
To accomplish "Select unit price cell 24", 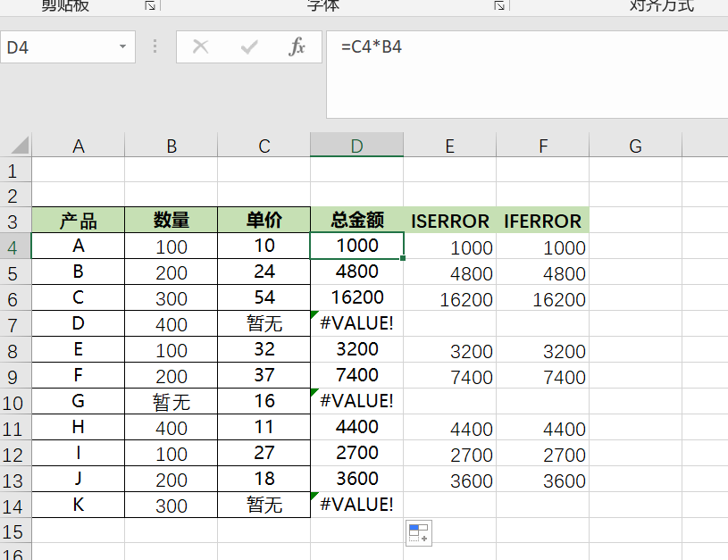I will click(264, 272).
